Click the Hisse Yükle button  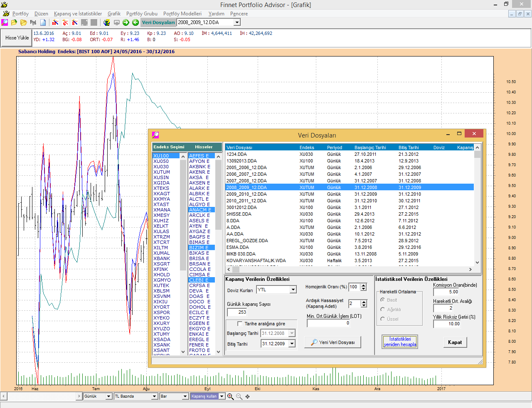tap(17, 38)
